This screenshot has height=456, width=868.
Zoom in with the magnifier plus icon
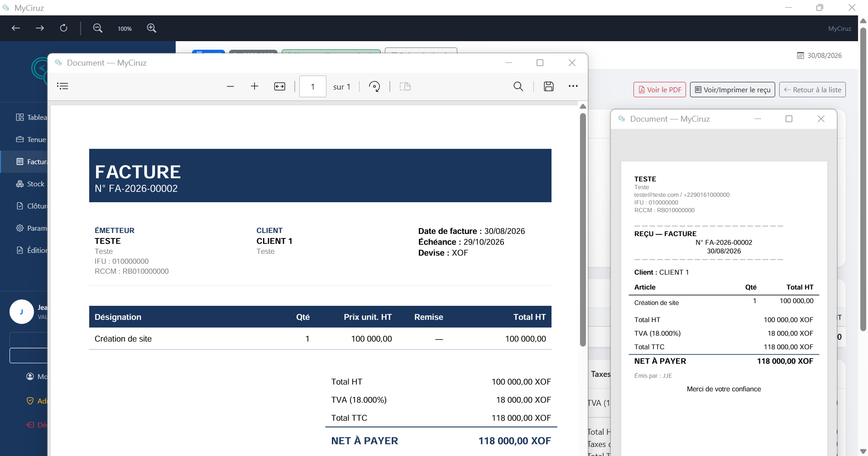[x=152, y=28]
